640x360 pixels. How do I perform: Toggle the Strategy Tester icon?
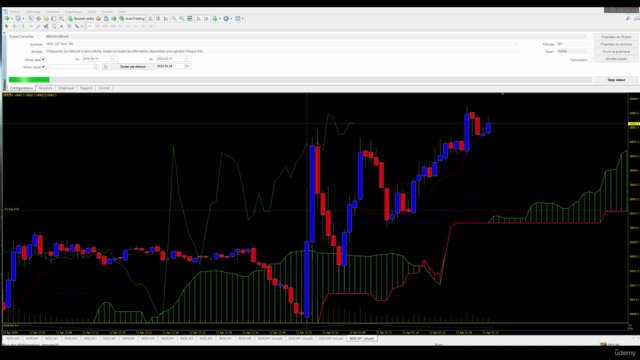click(62, 19)
